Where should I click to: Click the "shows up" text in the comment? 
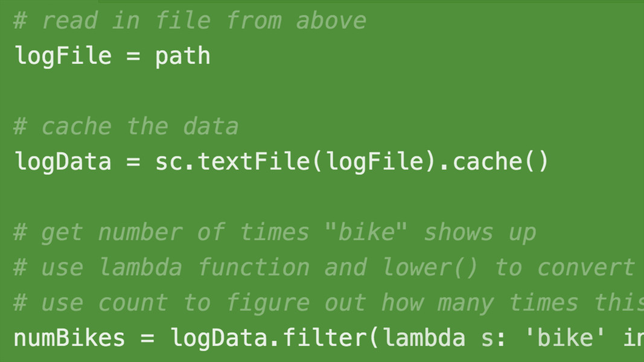point(480,233)
